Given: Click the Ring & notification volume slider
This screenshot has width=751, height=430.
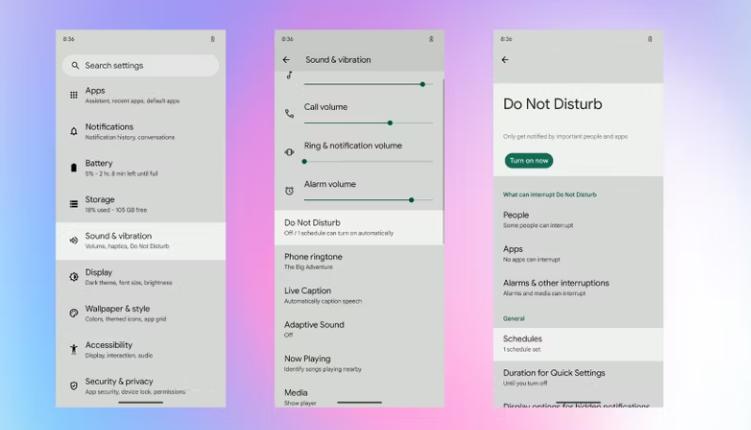Looking at the screenshot, I should point(368,161).
